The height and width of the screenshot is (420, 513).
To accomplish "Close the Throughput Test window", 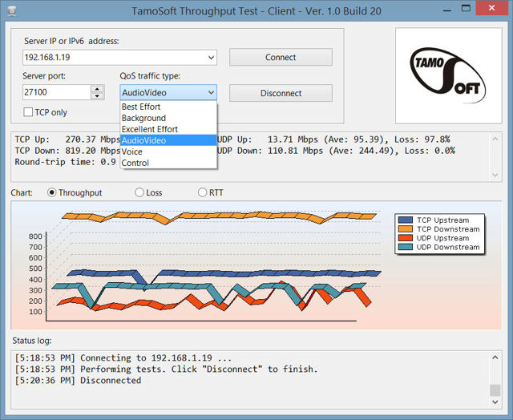I will click(x=491, y=8).
